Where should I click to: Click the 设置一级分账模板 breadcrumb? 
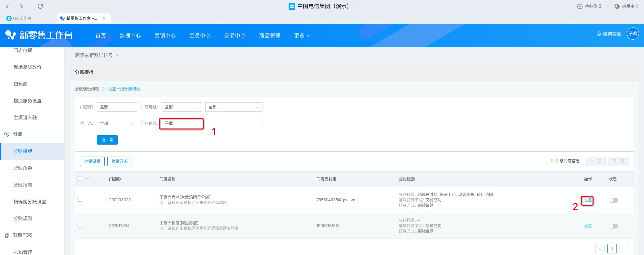pyautogui.click(x=124, y=89)
